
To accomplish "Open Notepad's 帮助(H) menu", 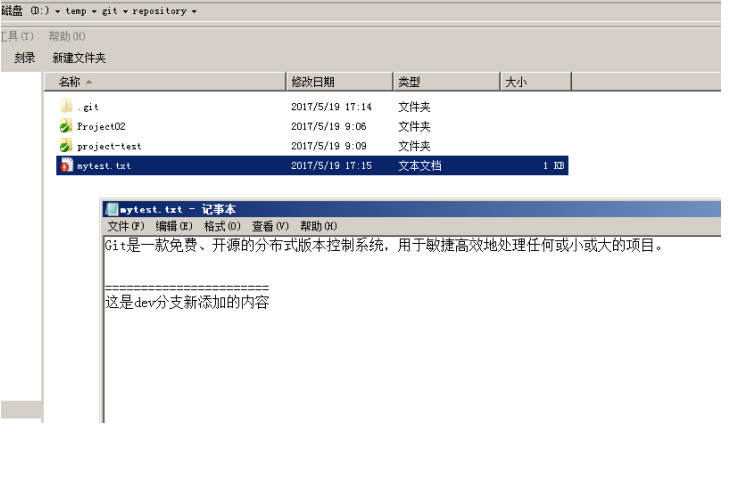I will [x=318, y=226].
